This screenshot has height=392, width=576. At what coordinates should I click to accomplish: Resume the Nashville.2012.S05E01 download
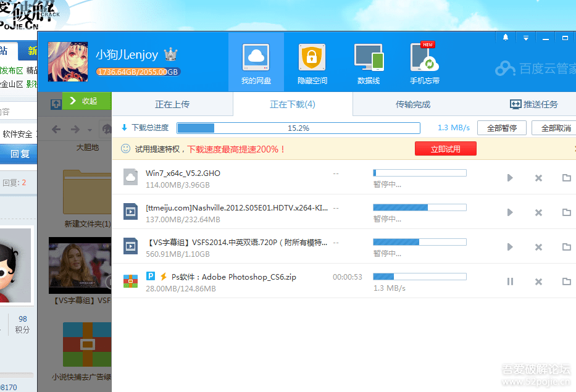pos(510,212)
